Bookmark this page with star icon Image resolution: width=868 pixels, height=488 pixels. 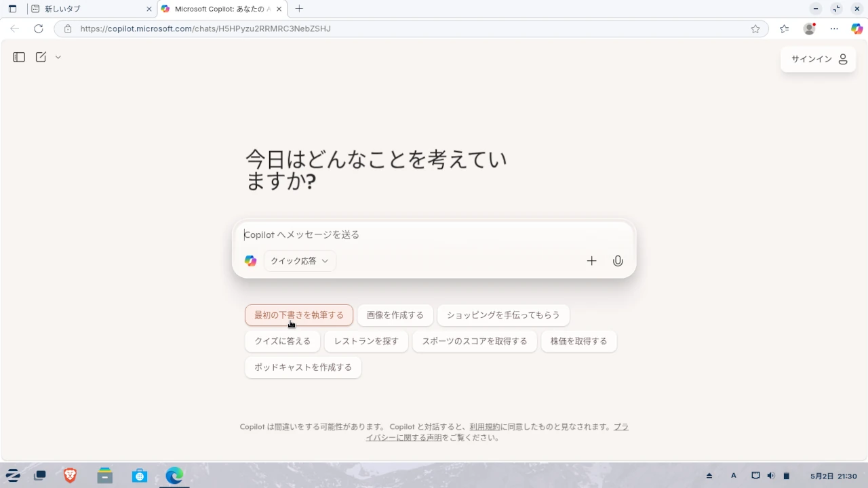tap(755, 28)
